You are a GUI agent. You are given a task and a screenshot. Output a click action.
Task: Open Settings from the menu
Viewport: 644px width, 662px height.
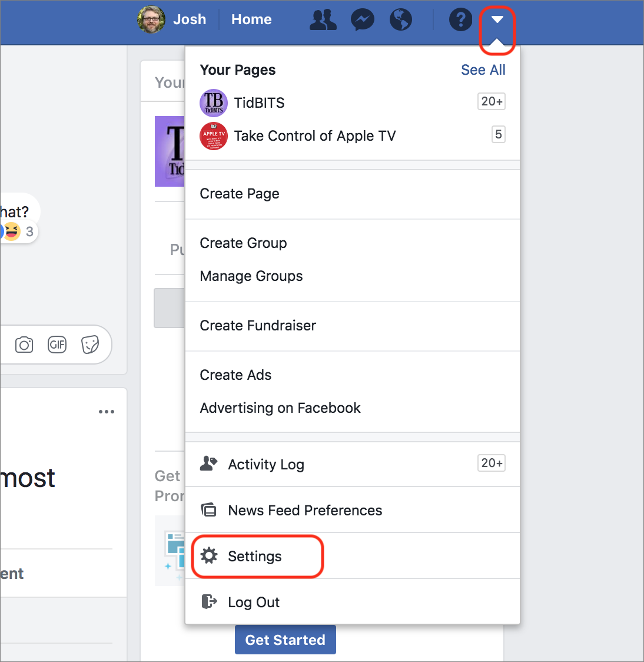coord(353,556)
